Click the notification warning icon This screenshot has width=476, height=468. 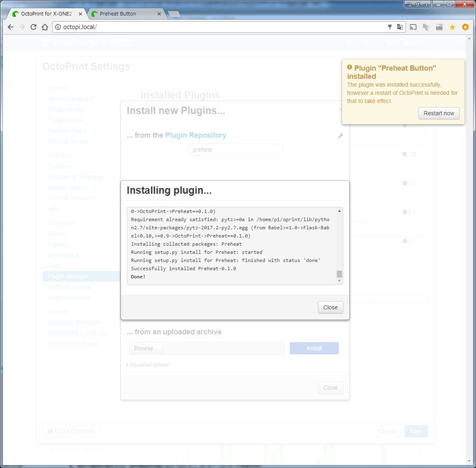click(349, 67)
